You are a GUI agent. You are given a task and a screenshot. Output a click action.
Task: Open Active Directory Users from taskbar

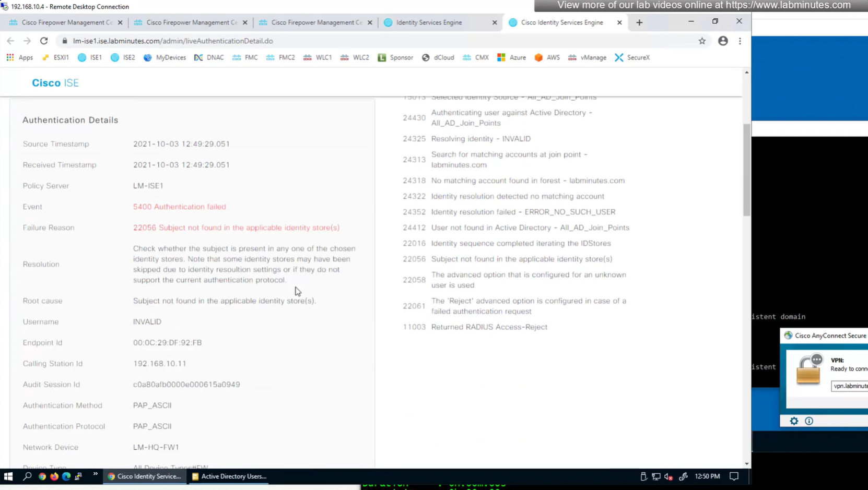coord(229,476)
